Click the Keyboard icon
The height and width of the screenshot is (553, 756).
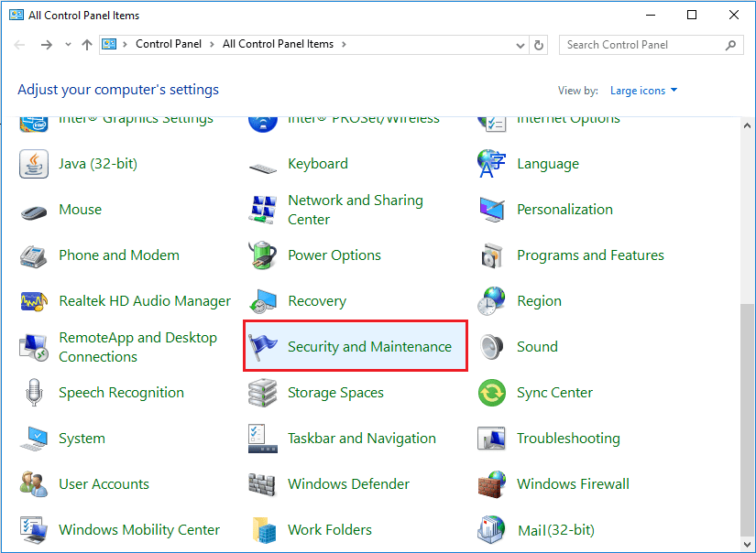(263, 168)
